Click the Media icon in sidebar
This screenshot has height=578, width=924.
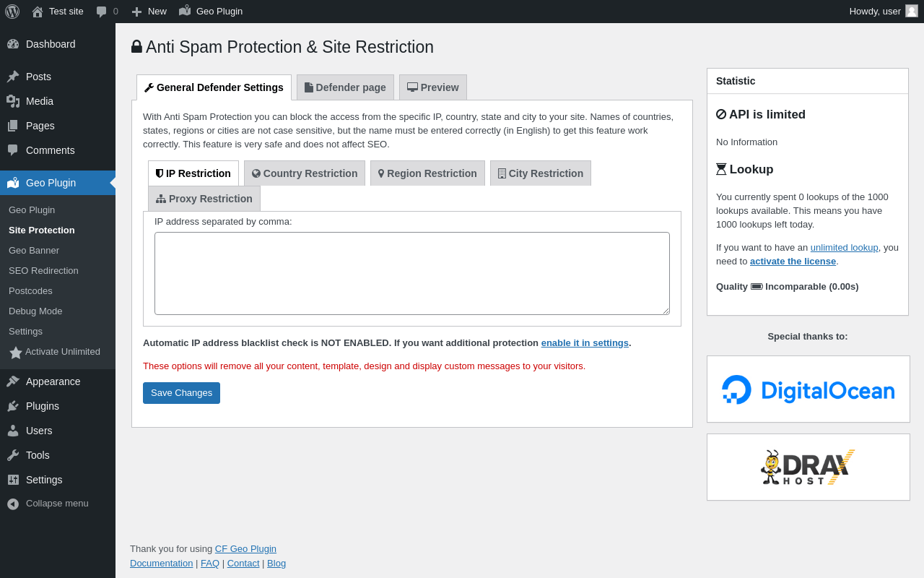tap(13, 101)
